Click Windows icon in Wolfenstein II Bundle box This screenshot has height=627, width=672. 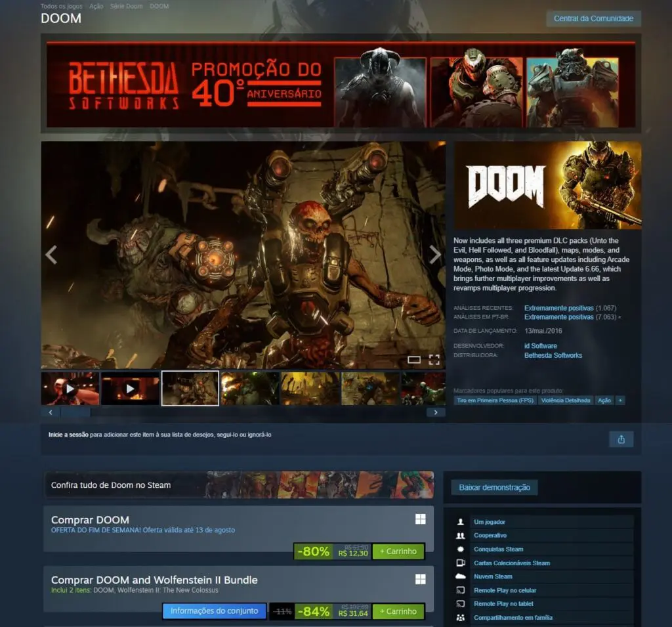point(421,579)
